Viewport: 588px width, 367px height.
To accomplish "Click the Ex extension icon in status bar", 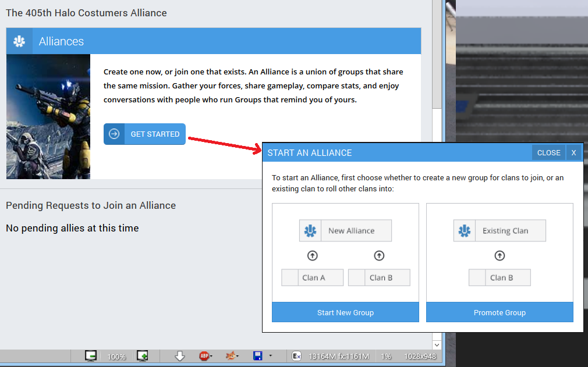I will click(x=296, y=356).
